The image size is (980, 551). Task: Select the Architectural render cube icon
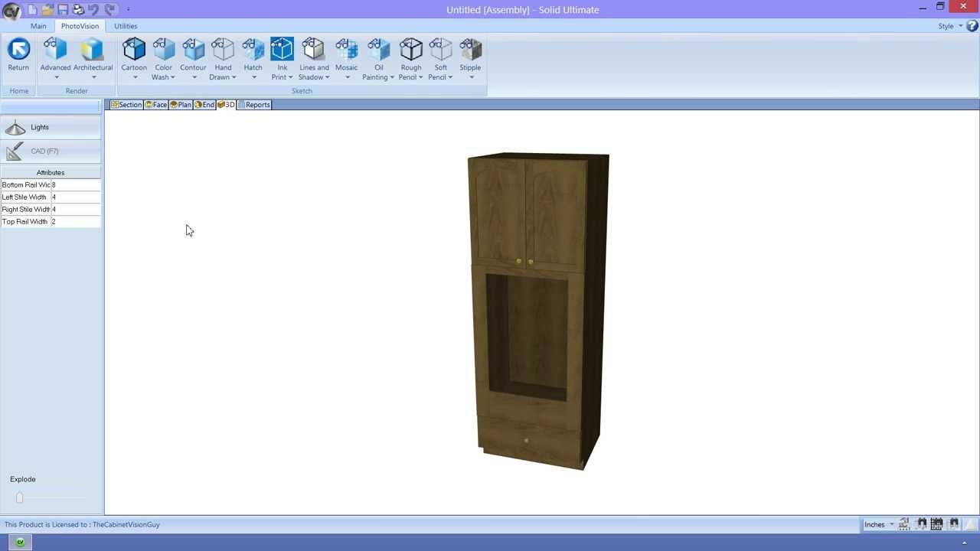pos(93,49)
